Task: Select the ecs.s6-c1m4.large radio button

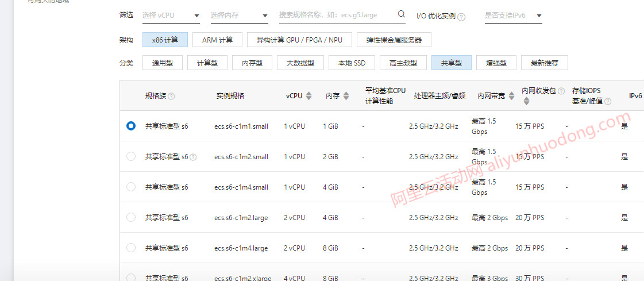Action: coord(131,248)
